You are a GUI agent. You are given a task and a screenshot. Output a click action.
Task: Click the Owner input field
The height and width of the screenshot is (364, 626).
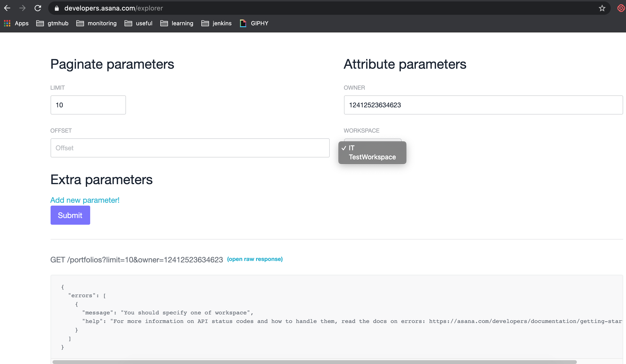483,105
